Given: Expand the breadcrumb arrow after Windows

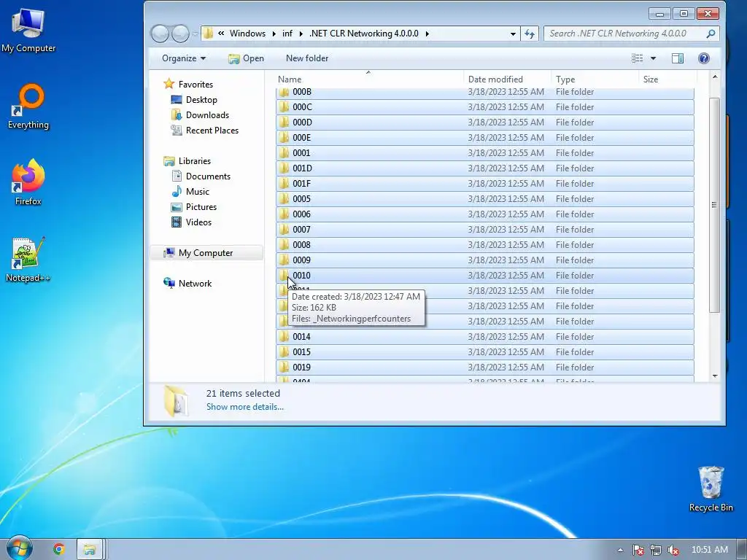Looking at the screenshot, I should click(x=274, y=34).
